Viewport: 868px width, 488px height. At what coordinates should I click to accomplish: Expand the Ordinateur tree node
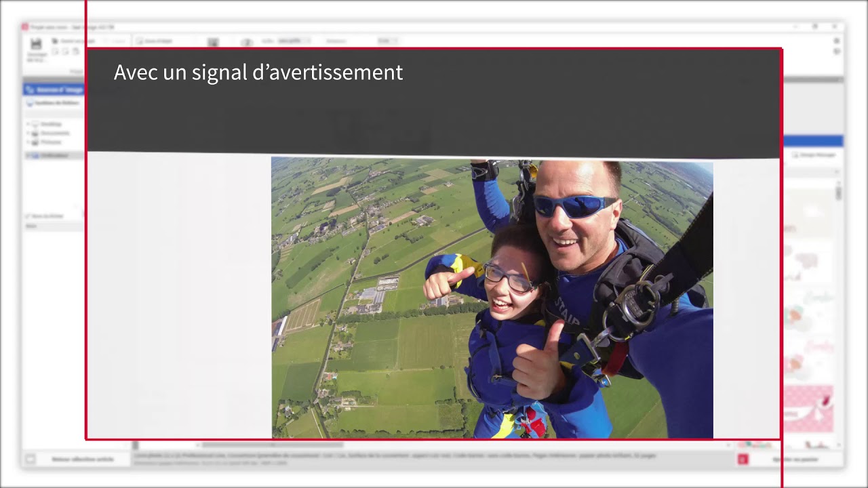[x=28, y=155]
